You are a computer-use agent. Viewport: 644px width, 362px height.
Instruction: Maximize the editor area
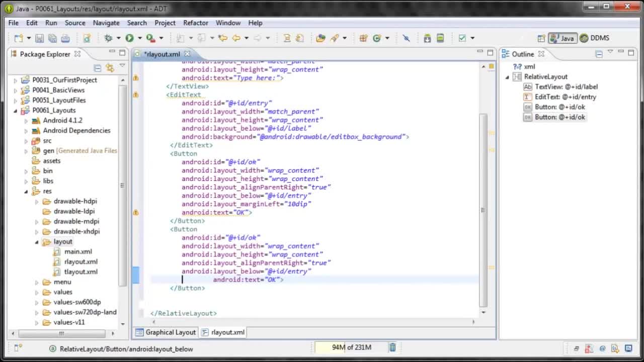point(490,52)
